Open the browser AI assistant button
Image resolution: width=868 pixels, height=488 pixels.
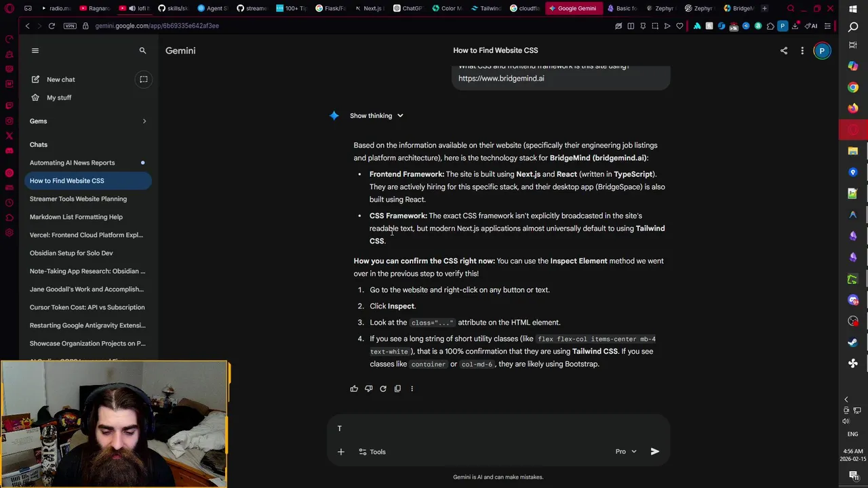coord(812,26)
